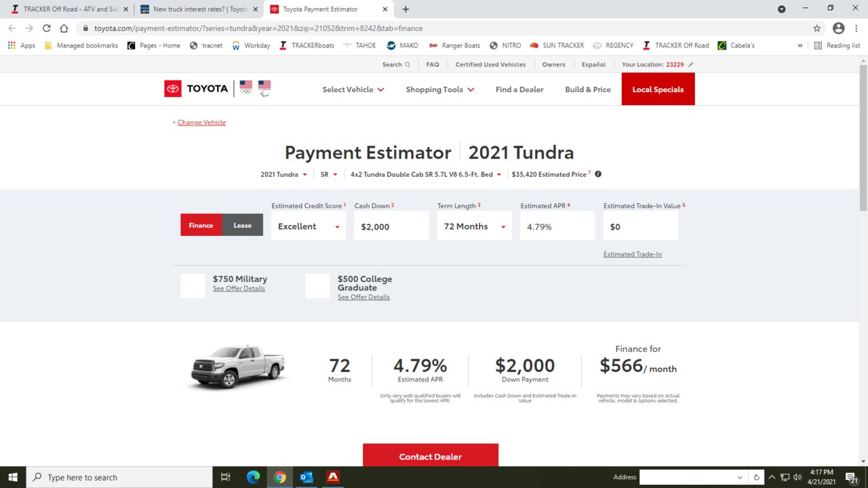Bookmark this page with star icon
This screenshot has height=488, width=868.
817,28
